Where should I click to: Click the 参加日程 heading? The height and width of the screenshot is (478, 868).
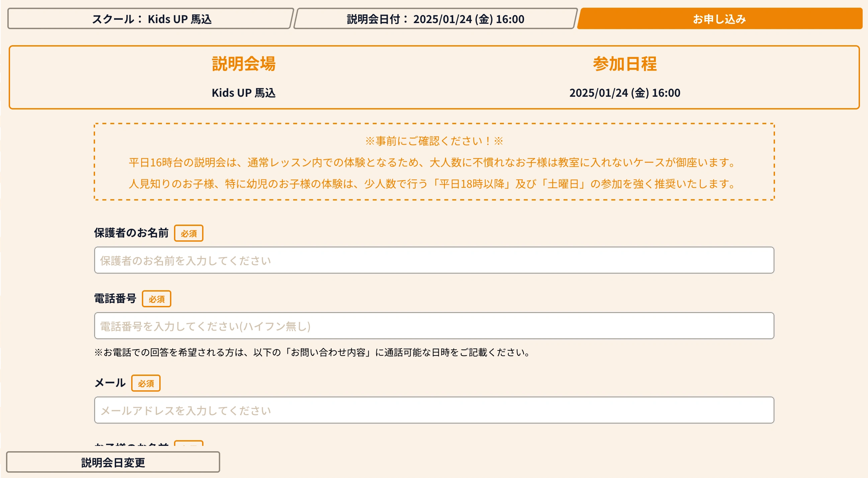pyautogui.click(x=624, y=64)
